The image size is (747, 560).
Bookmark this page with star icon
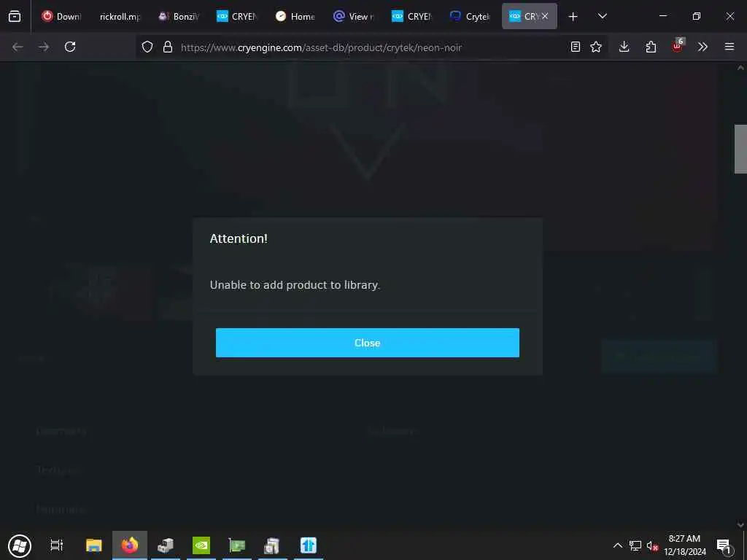[x=596, y=47]
